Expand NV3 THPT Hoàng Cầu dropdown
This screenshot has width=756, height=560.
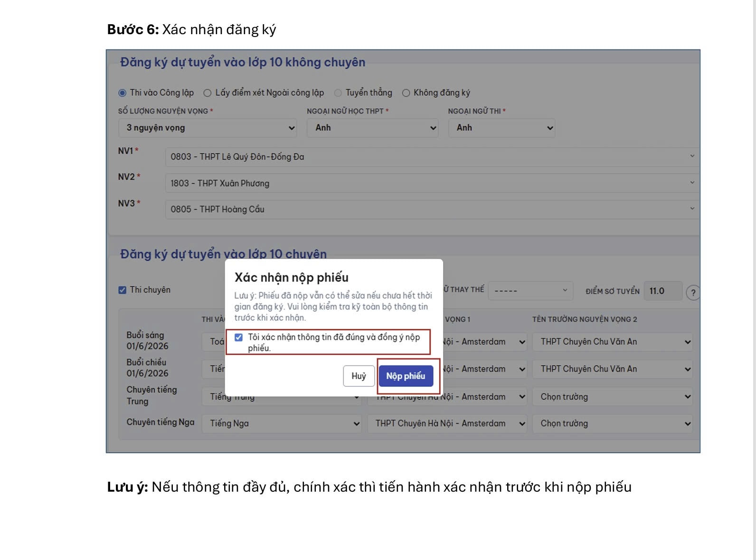click(x=431, y=209)
